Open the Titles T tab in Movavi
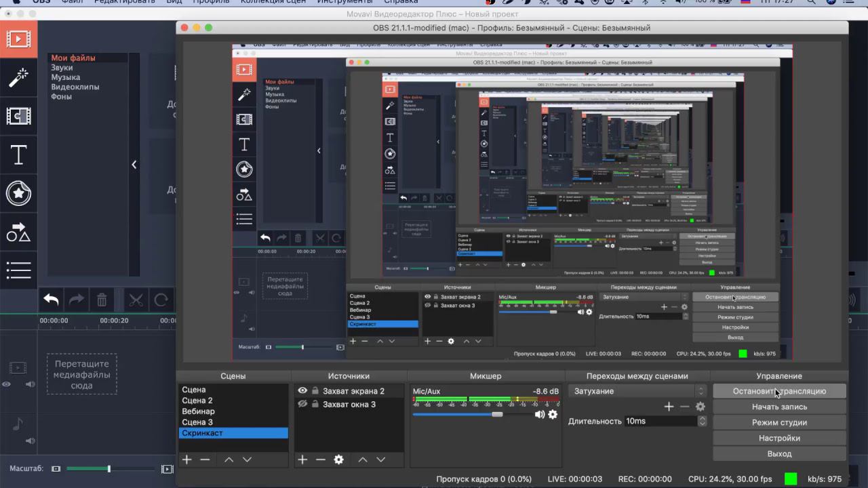The width and height of the screenshot is (868, 488). 18,155
